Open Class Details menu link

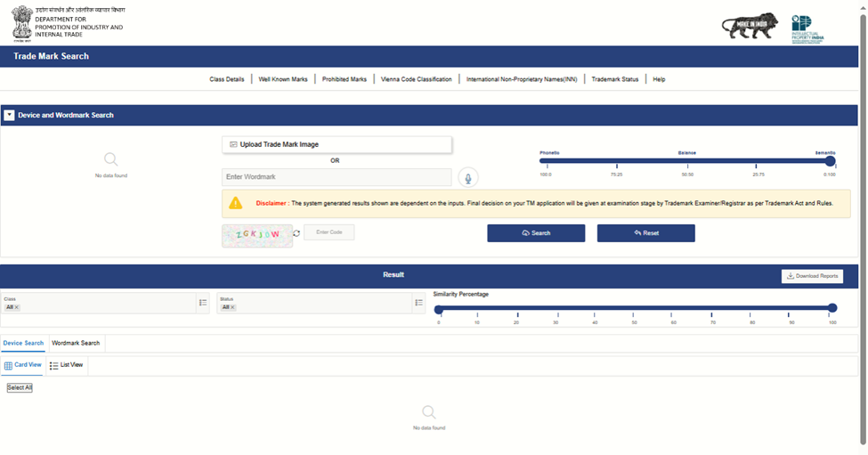[226, 79]
